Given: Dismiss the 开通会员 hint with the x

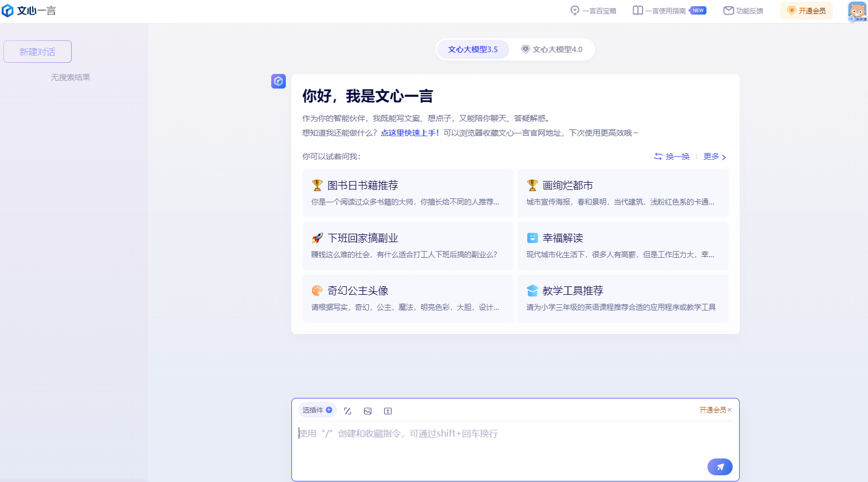Looking at the screenshot, I should pos(730,410).
